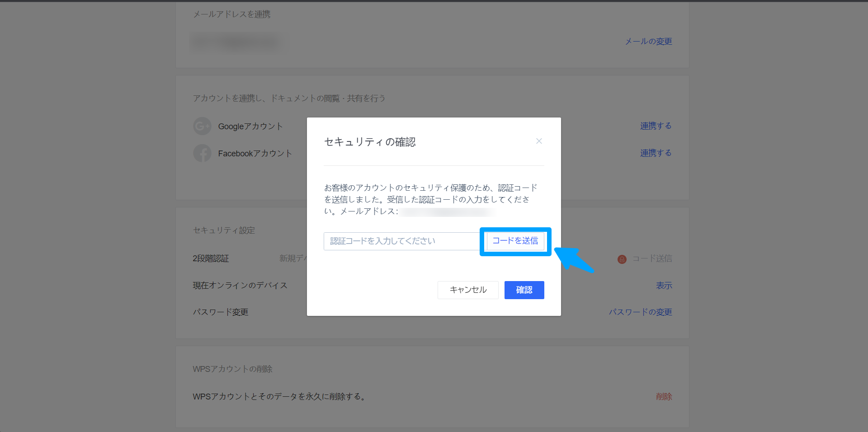Select the Facebookアカウント text

pyautogui.click(x=255, y=154)
